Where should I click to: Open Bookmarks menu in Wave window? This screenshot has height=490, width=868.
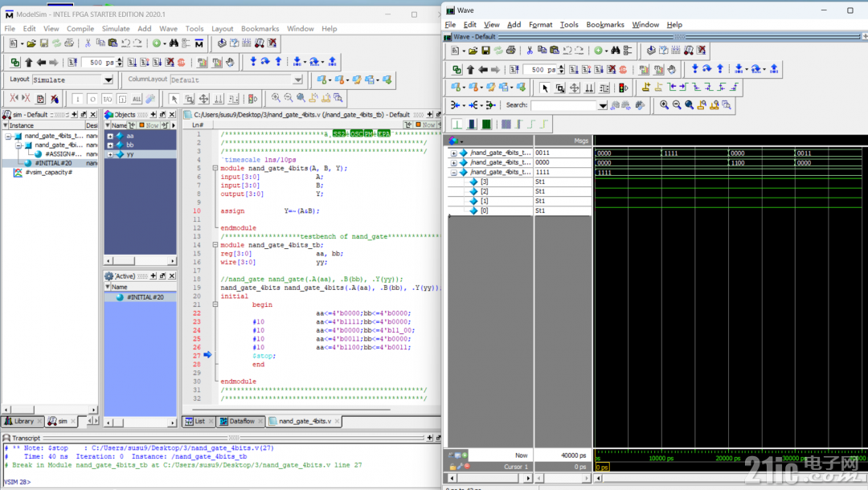[605, 25]
